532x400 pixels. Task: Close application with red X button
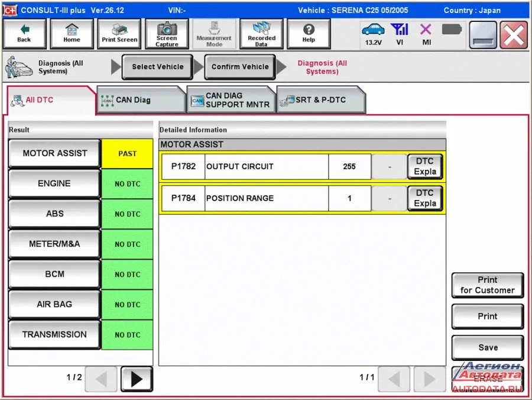pyautogui.click(x=513, y=35)
